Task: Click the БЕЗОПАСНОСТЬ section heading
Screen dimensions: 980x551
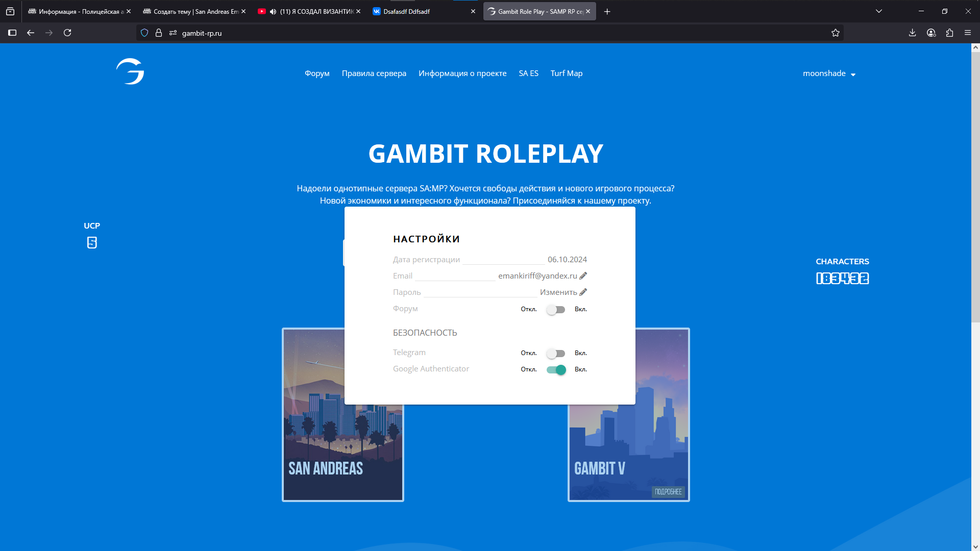Action: 425,333
